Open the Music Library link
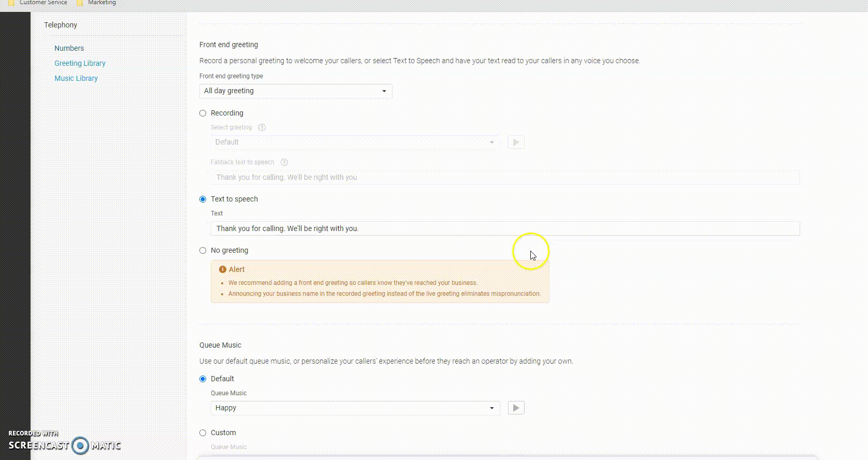868x460 pixels. [76, 78]
